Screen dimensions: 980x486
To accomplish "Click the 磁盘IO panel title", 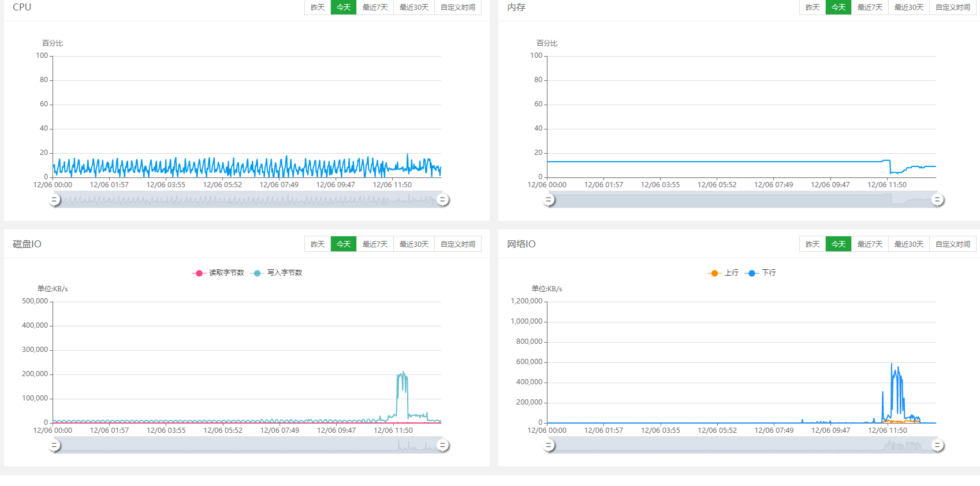I will pyautogui.click(x=27, y=244).
